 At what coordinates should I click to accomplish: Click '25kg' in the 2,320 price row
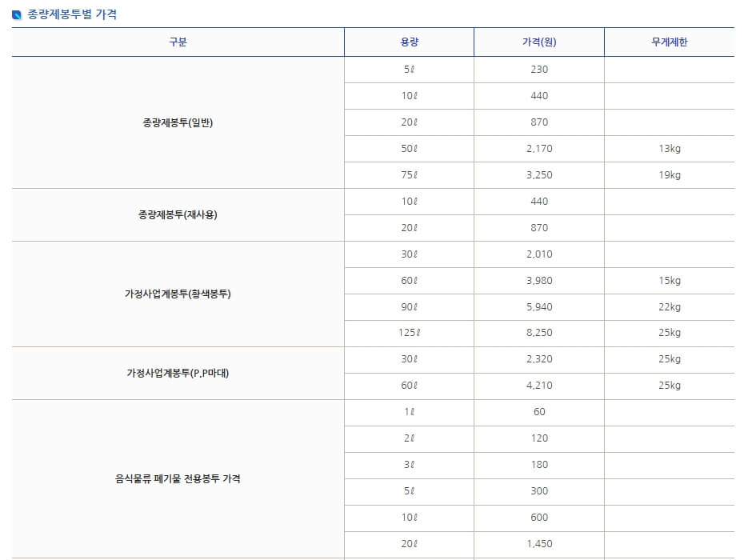pyautogui.click(x=670, y=358)
